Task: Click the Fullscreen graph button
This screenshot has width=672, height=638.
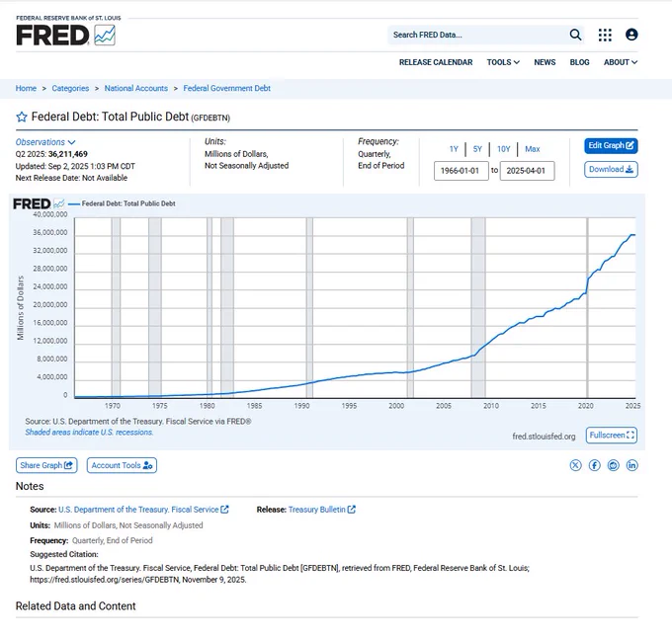Action: pos(611,436)
